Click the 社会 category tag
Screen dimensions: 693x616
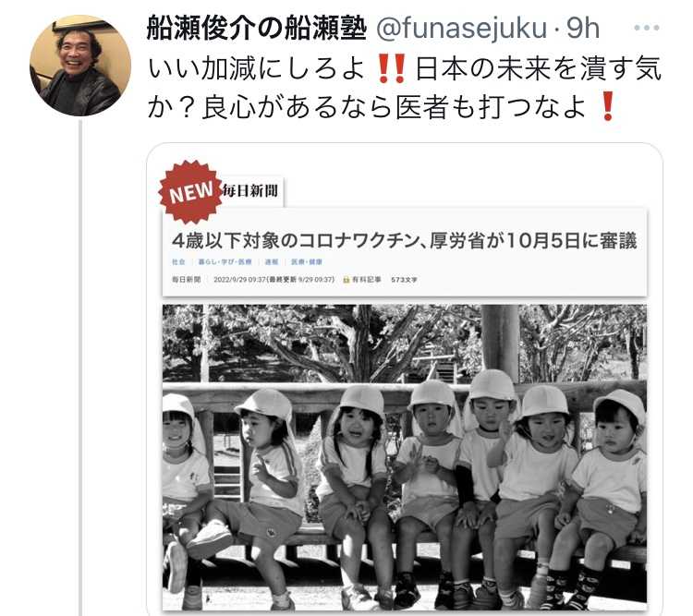click(178, 261)
